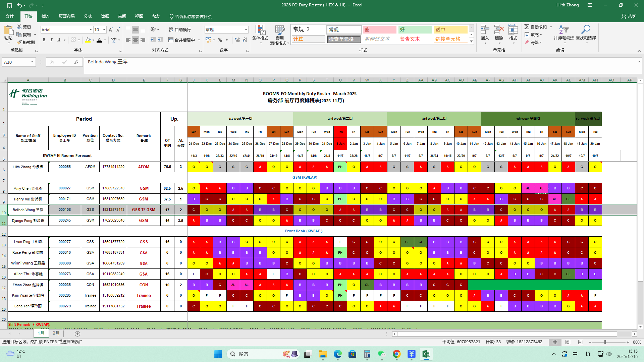Screen dimensions: 644x362
Task: Toggle Bold formatting
Action: 44,40
